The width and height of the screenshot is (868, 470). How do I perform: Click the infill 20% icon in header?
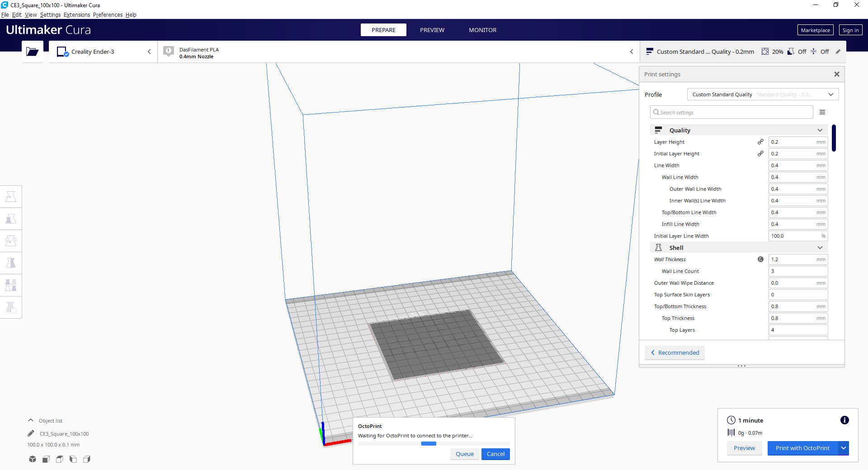pyautogui.click(x=765, y=52)
